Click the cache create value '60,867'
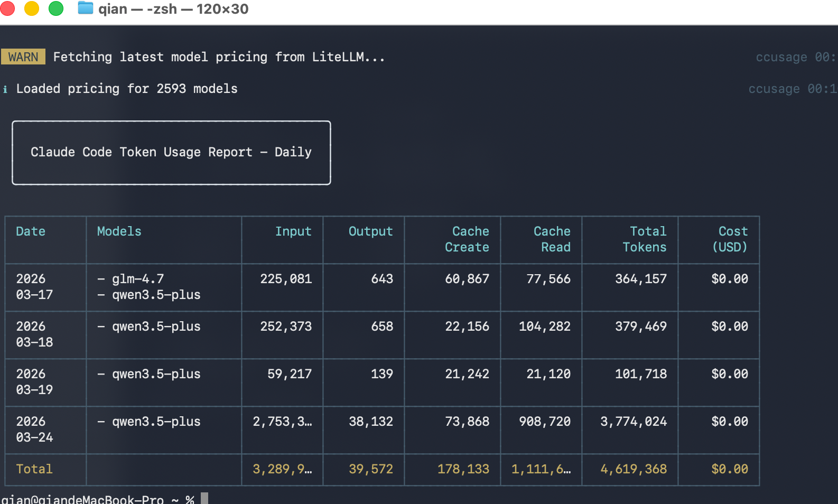The width and height of the screenshot is (838, 504). (x=467, y=279)
